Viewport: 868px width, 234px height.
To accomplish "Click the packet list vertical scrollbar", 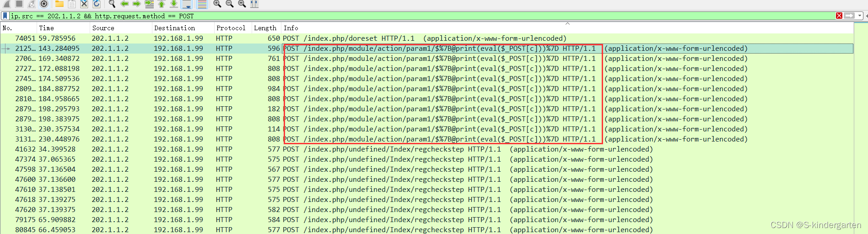I will tap(861, 128).
